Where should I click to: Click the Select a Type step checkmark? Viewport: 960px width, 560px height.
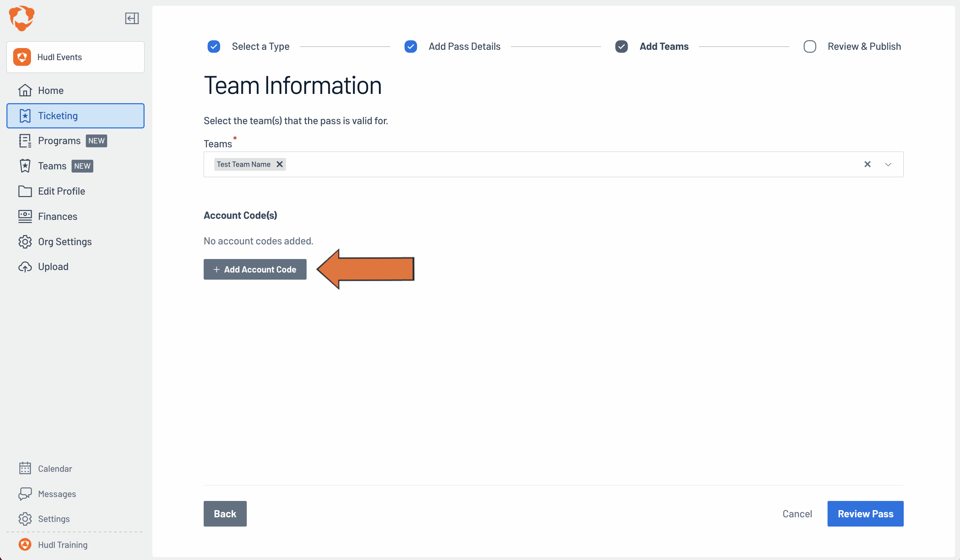tap(214, 47)
